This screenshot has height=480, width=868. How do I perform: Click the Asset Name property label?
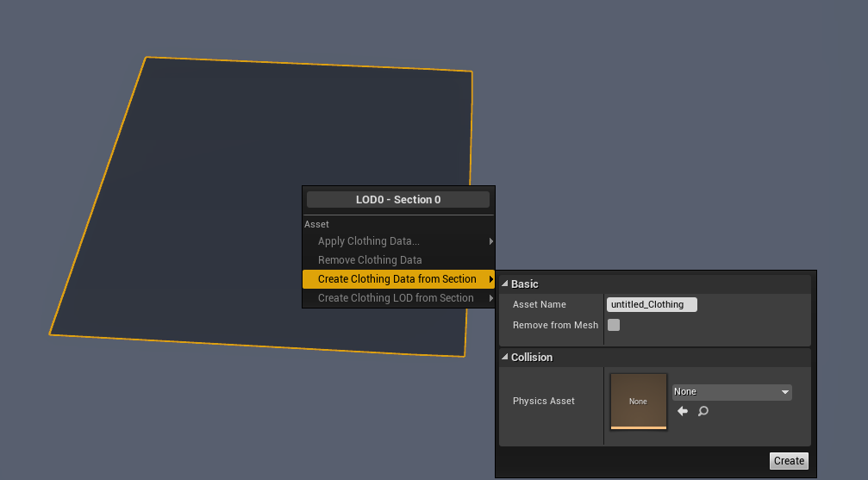tap(539, 304)
